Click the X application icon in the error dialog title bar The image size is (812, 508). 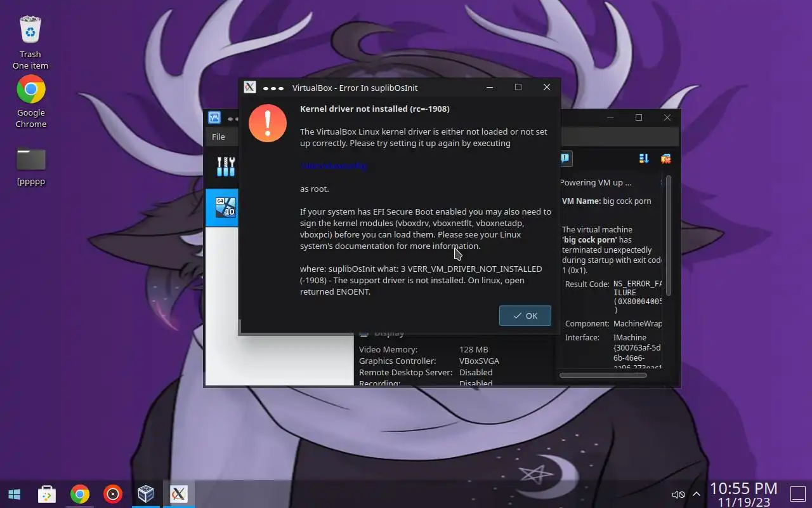[250, 88]
